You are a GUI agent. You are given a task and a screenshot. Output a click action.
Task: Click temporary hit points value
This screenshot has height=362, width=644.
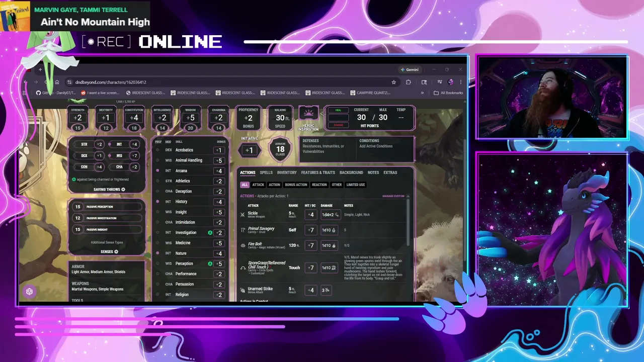coord(401,118)
